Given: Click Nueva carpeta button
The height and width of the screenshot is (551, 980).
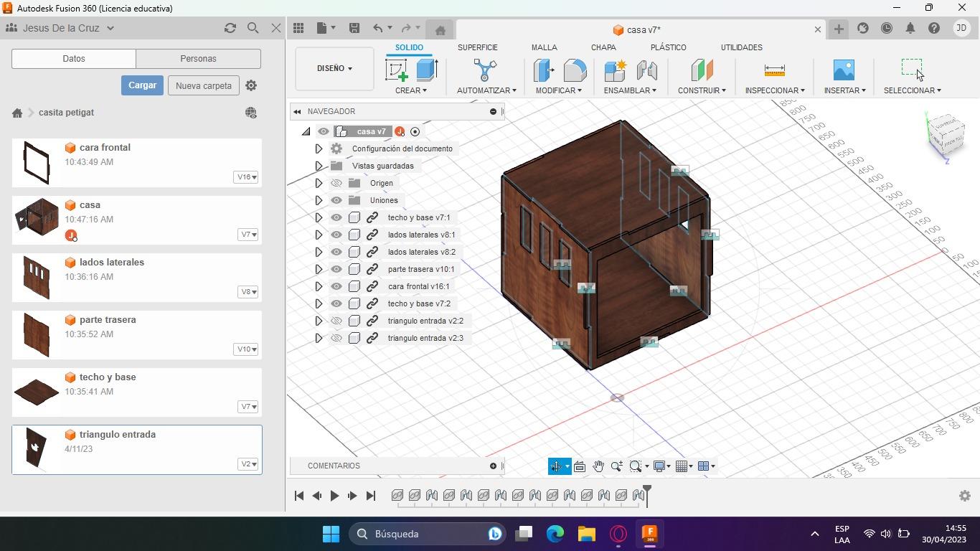Looking at the screenshot, I should click(204, 85).
